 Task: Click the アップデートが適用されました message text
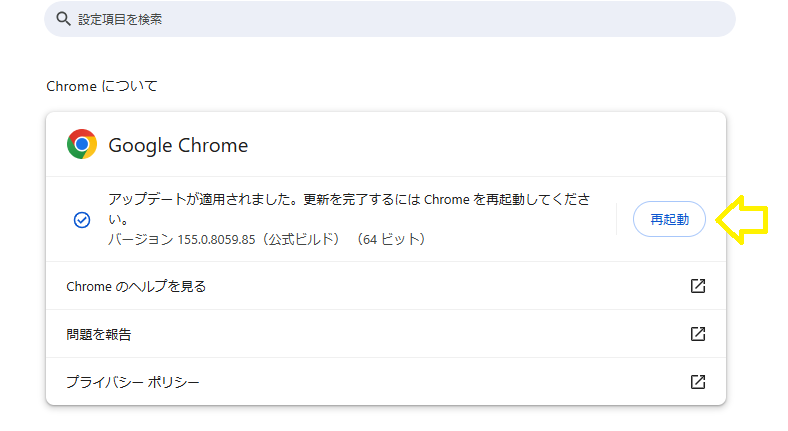[x=349, y=209]
